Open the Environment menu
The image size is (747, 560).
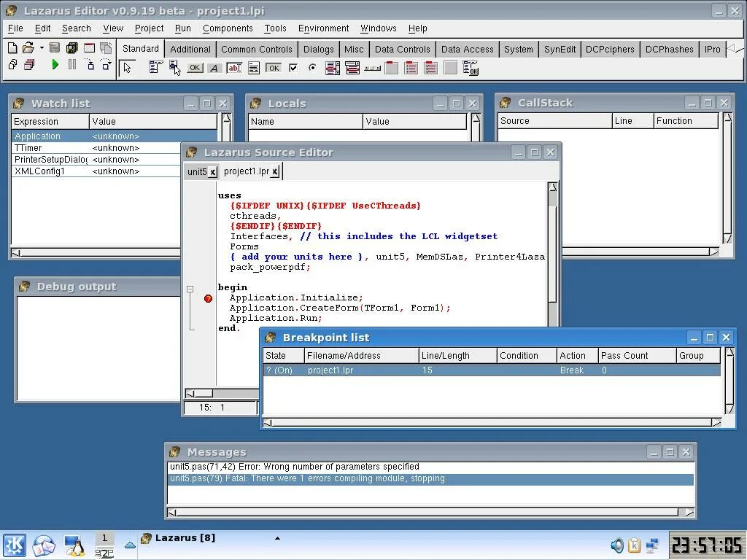(323, 28)
